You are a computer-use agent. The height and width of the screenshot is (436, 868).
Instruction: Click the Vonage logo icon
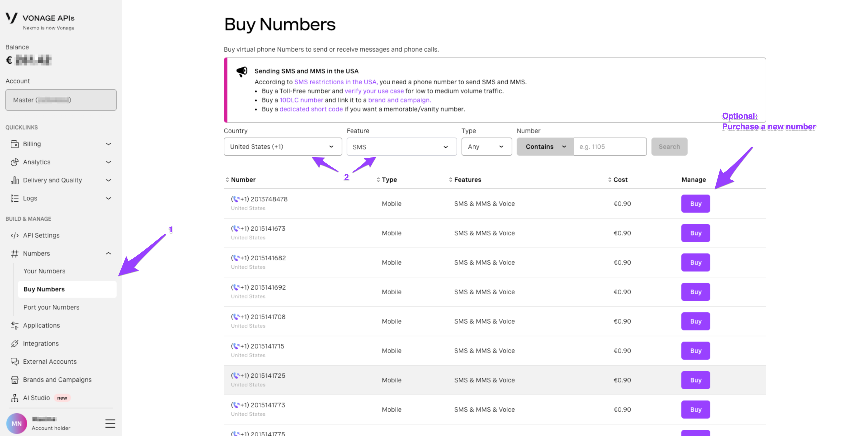point(12,17)
